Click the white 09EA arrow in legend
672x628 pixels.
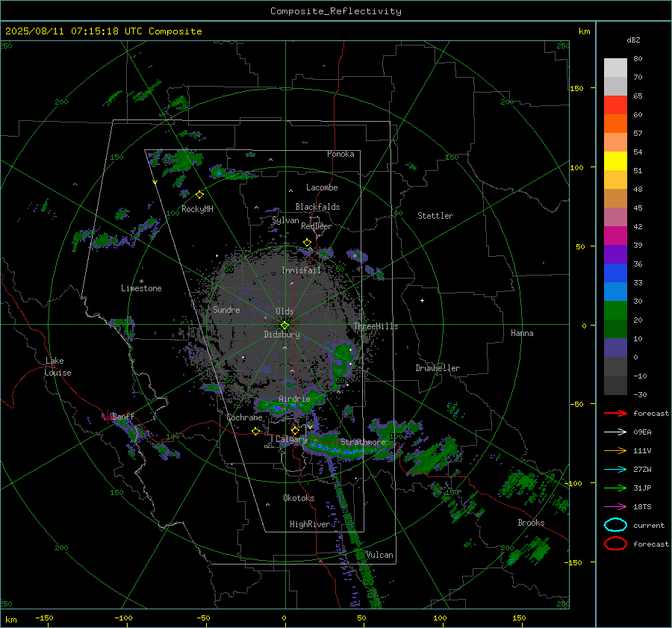click(x=615, y=432)
